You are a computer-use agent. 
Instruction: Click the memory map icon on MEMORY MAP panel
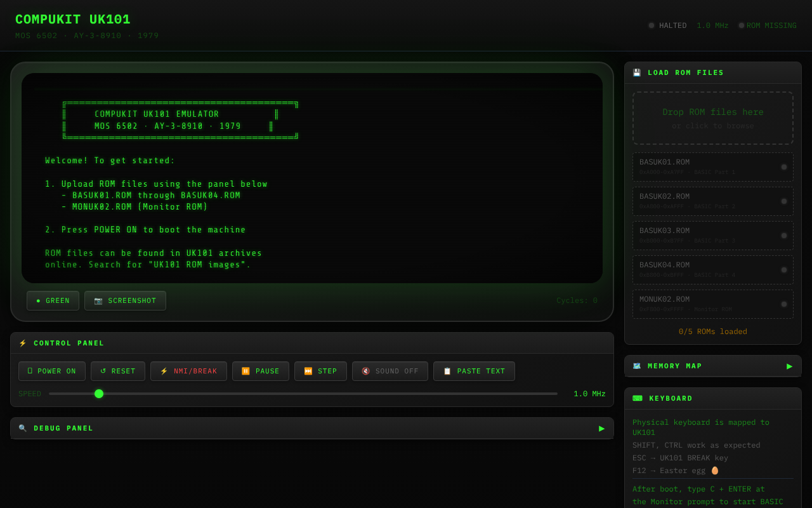(x=637, y=366)
